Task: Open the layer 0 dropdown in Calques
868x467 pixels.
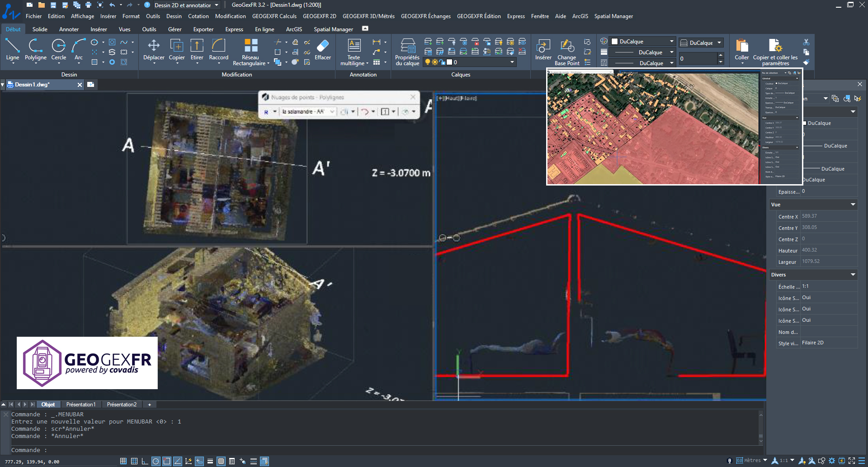Action: 512,62
